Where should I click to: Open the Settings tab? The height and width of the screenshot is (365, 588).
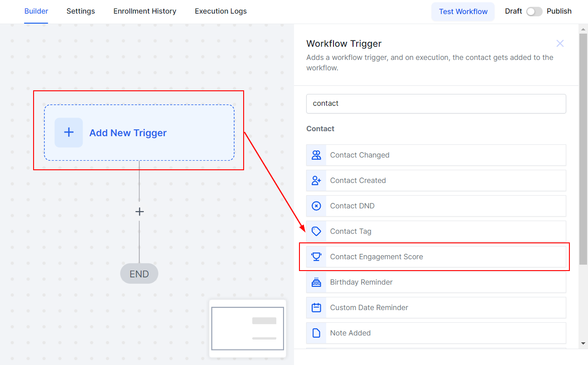[x=81, y=11]
